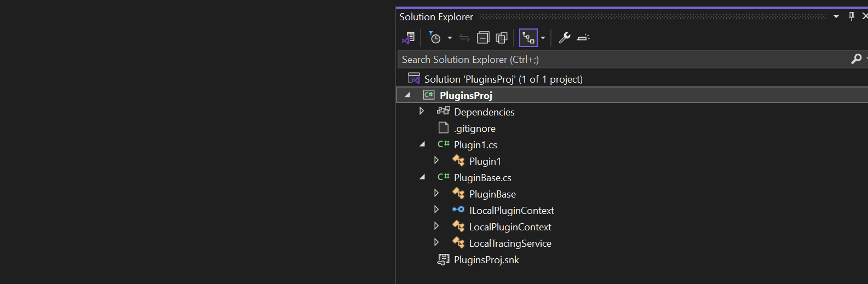Toggle the Show All Files button
The image size is (868, 284).
[502, 38]
